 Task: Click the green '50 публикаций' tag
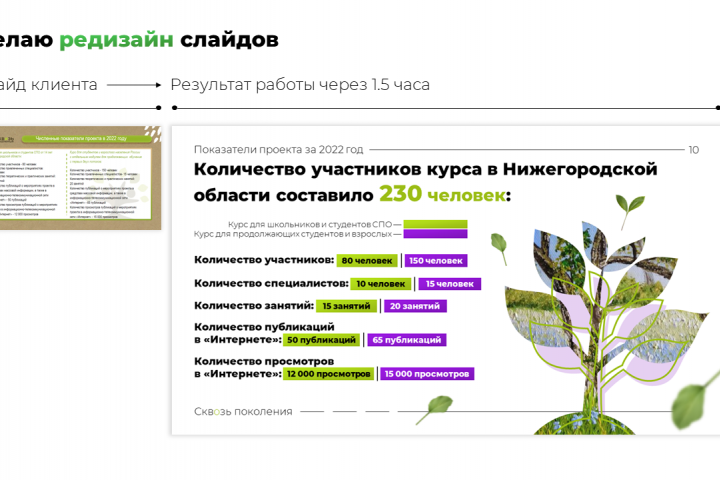[x=321, y=340]
